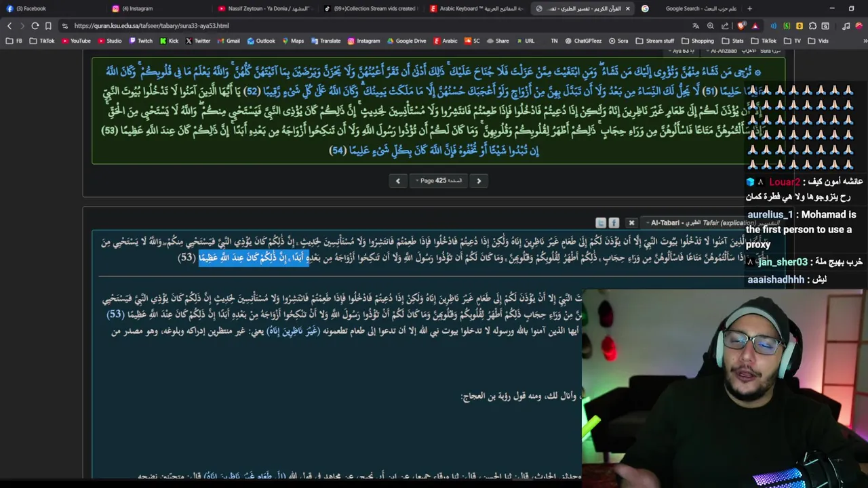868x488 pixels.
Task: Click the aurelius_1 chat username
Action: (770, 214)
